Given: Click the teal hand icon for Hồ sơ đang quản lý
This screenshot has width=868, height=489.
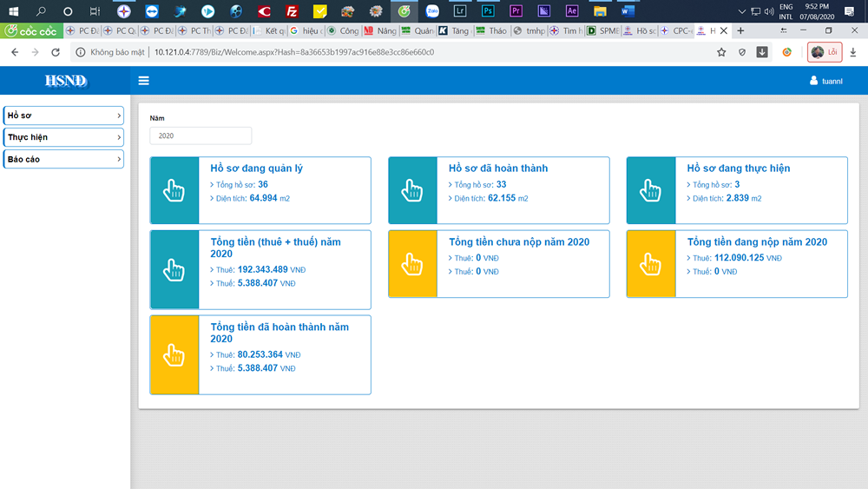Looking at the screenshot, I should click(174, 190).
